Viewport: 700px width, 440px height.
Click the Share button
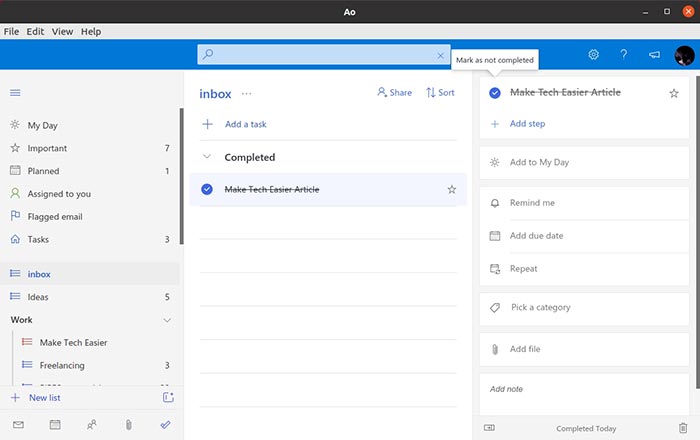pyautogui.click(x=394, y=93)
